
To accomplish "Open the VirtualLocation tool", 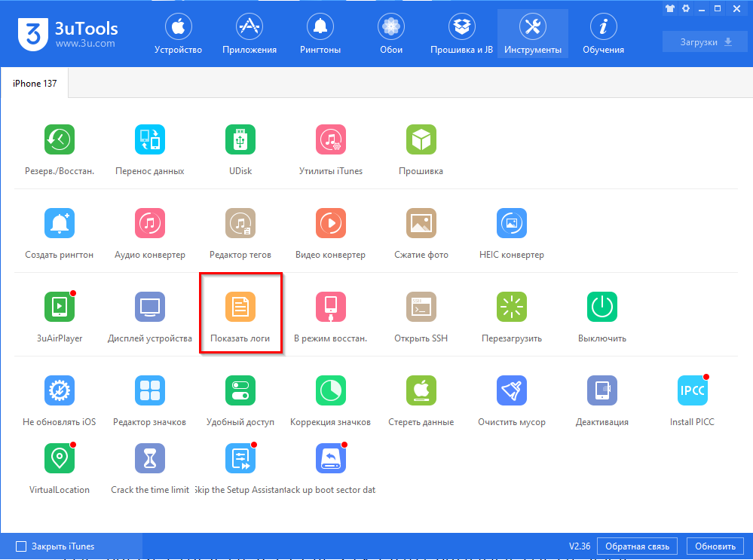I will click(60, 457).
